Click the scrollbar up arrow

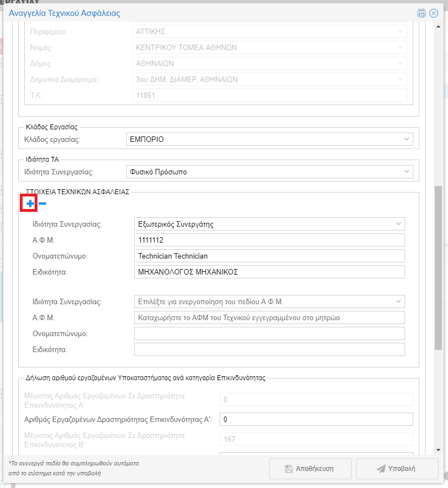[438, 27]
